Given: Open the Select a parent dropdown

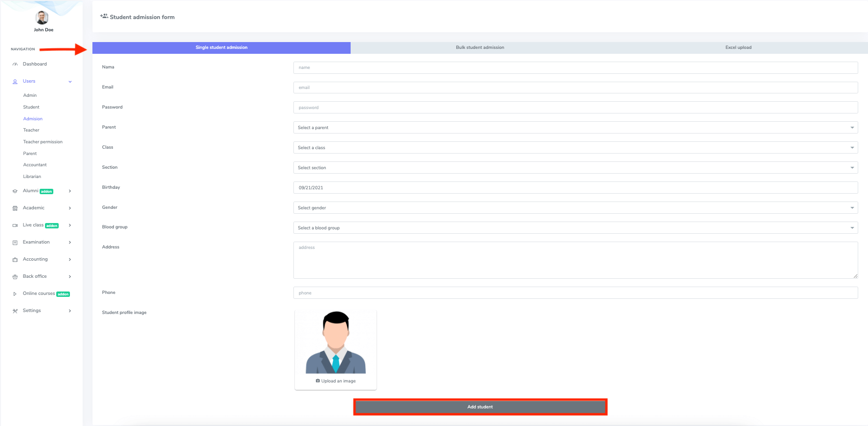Looking at the screenshot, I should (x=575, y=128).
